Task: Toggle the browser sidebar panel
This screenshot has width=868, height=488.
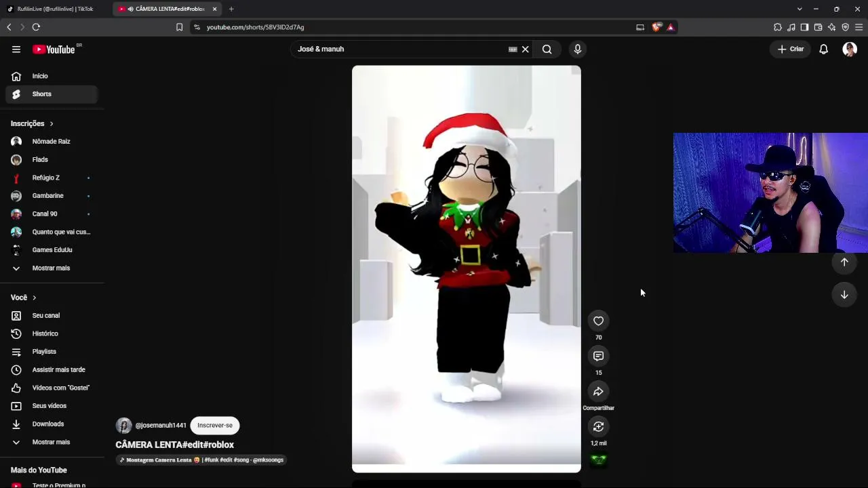Action: 804,27
